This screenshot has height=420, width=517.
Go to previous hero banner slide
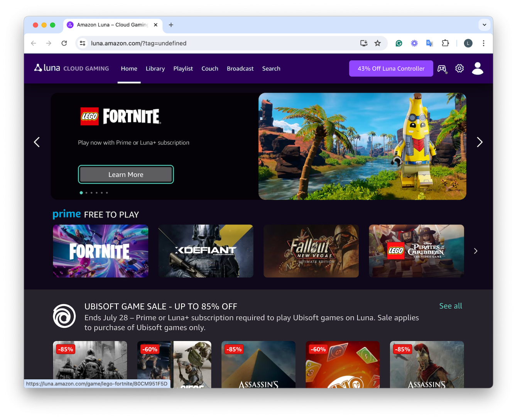(37, 142)
